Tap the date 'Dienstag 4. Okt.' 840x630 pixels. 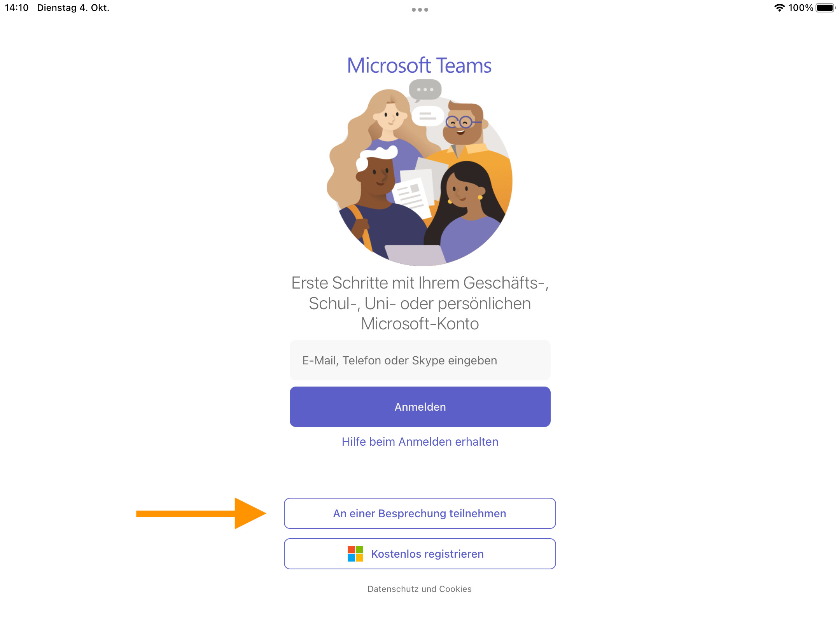tap(73, 8)
